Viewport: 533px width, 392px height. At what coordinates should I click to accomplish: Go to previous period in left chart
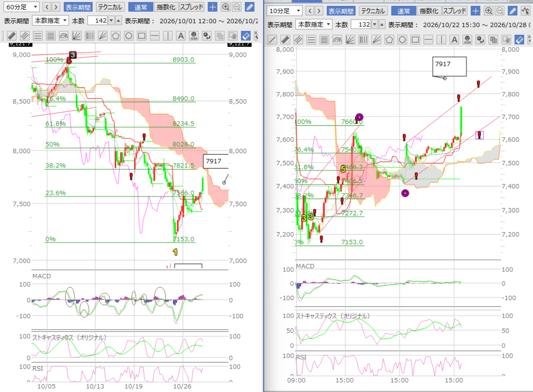(x=47, y=7)
